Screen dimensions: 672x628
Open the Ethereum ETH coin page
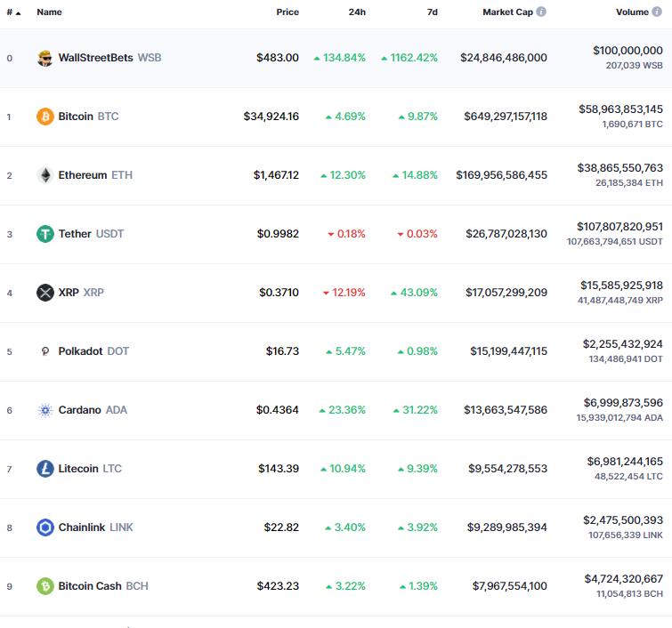pos(95,174)
